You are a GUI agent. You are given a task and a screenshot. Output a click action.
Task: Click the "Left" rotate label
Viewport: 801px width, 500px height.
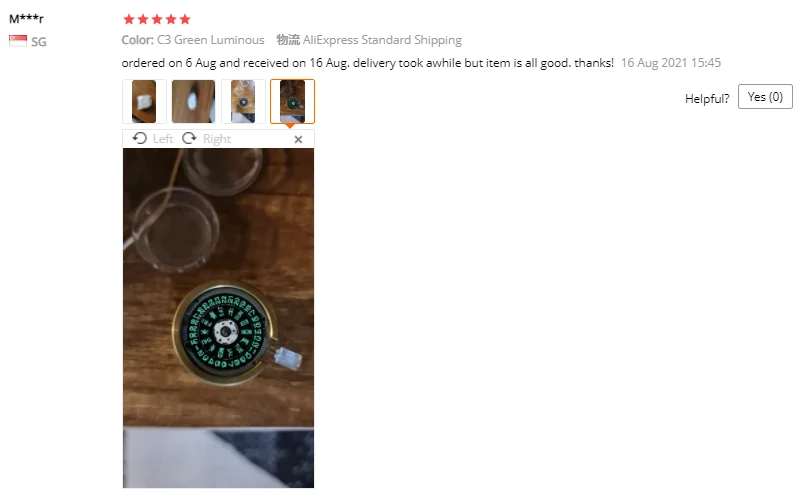(163, 139)
